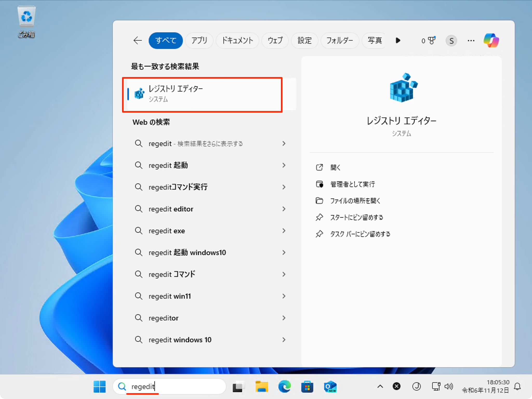Viewport: 532px width, 399px height.
Task: Click 'ファイルの場所を開く' in the preview pane
Action: pos(355,201)
